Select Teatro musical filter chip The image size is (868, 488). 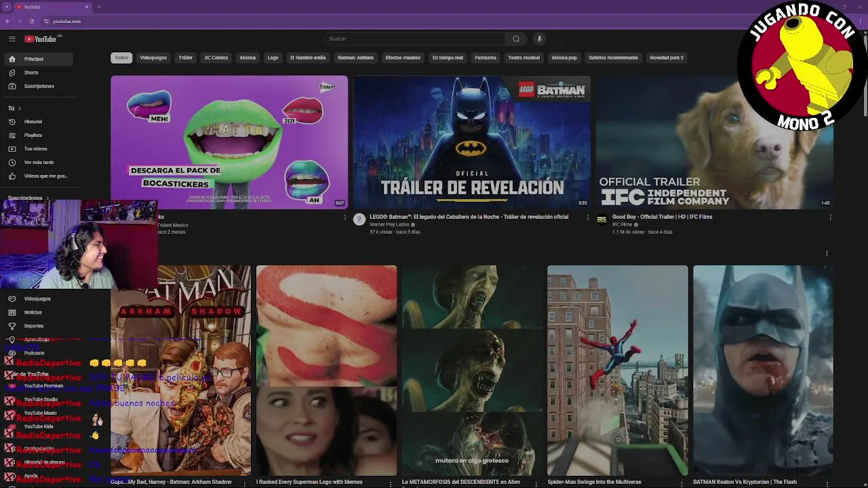coord(524,58)
